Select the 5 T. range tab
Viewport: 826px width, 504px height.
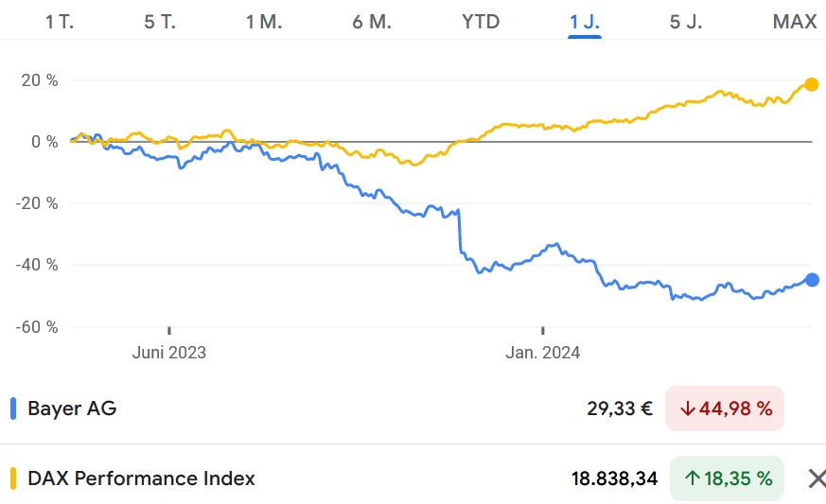[x=160, y=22]
